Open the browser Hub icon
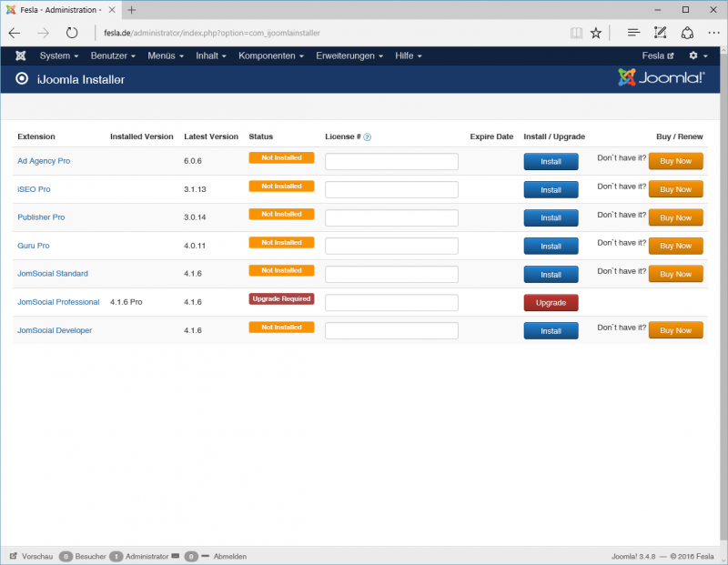 [633, 33]
